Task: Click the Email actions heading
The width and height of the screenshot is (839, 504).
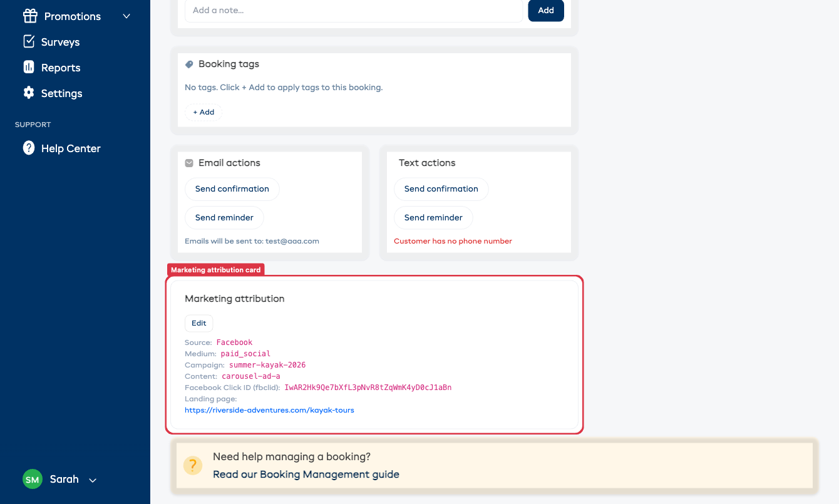Action: (x=229, y=163)
